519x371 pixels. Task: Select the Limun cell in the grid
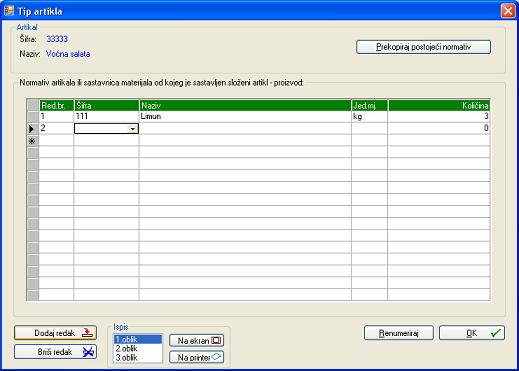245,116
